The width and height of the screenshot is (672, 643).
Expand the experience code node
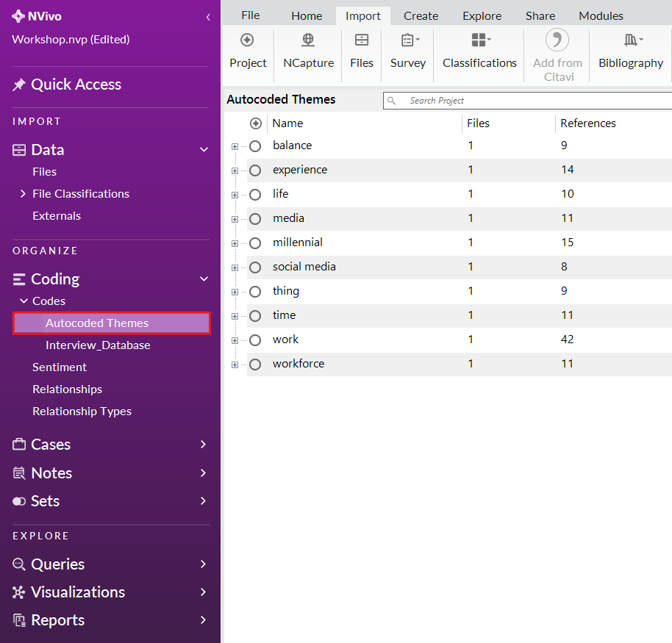[235, 171]
